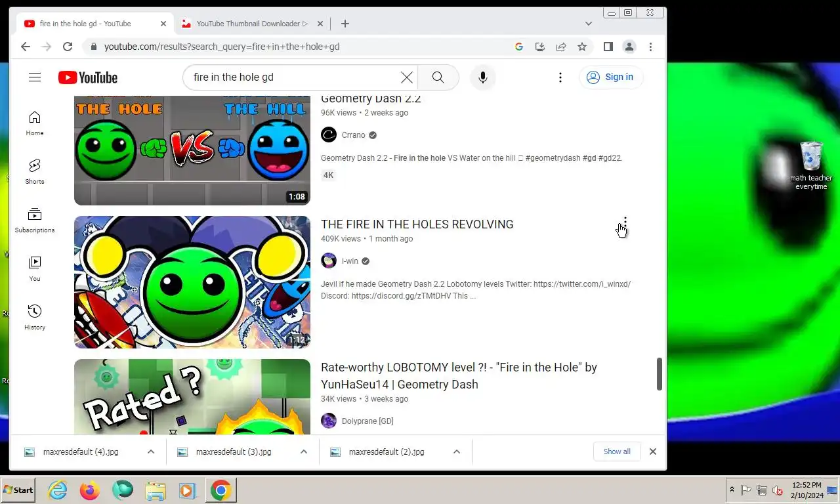Screen dimensions: 840x504
Task: Open Subscriptions in the sidebar
Action: pyautogui.click(x=35, y=220)
